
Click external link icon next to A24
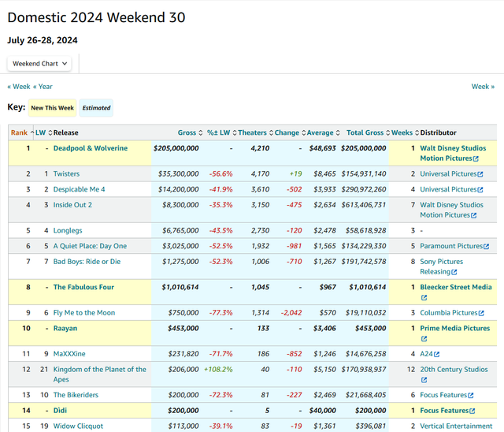(x=437, y=354)
